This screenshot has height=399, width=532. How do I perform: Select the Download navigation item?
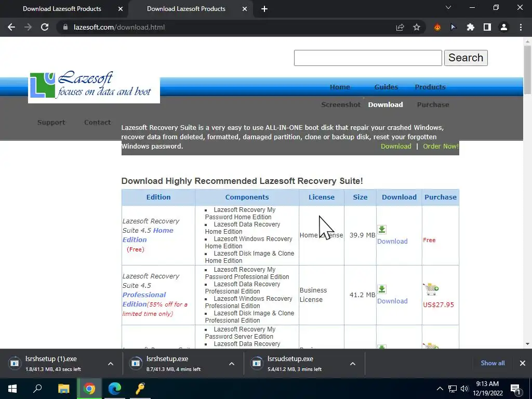click(x=385, y=104)
